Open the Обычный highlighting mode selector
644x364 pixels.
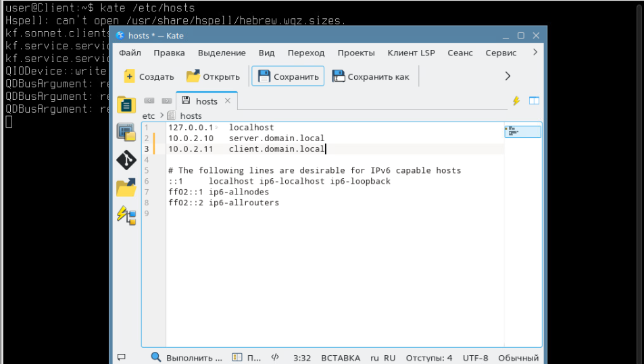518,357
